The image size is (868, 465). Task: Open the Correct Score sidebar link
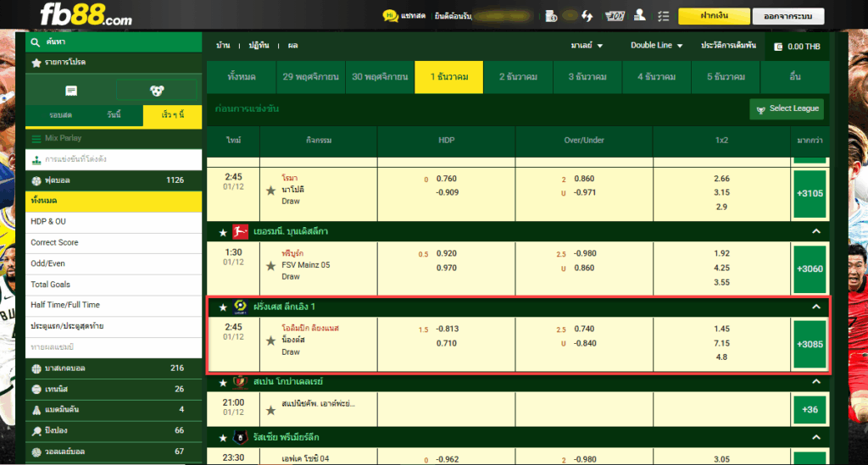[x=114, y=243]
